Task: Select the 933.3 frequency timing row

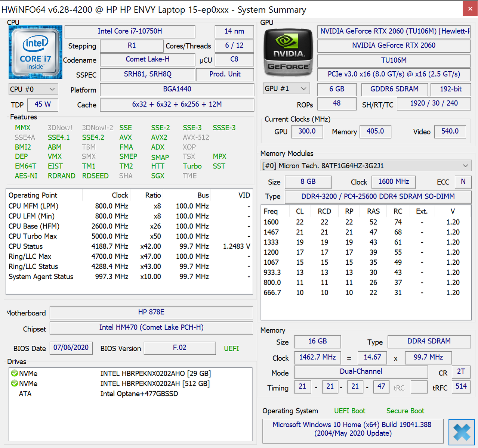Action: point(366,273)
